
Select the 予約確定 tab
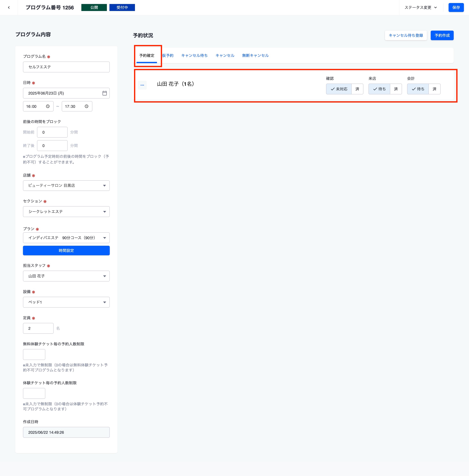click(147, 55)
